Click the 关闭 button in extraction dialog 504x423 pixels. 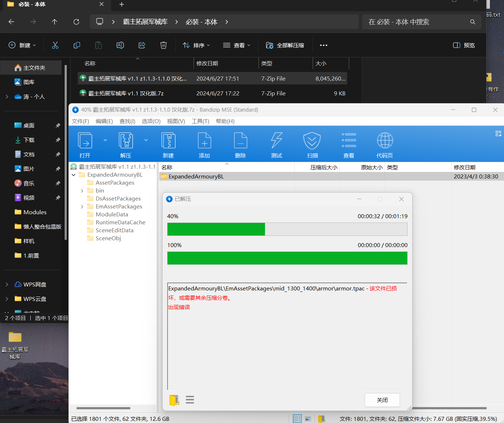(x=382, y=400)
